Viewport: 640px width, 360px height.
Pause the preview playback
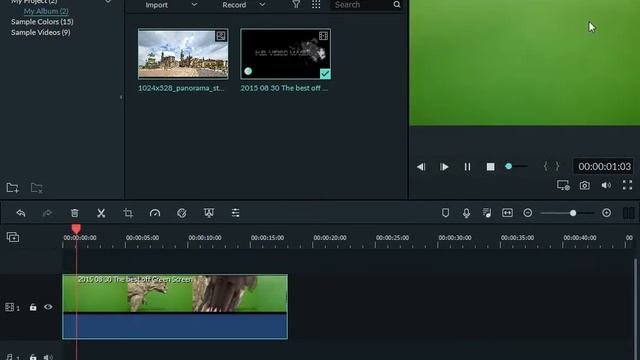click(x=467, y=167)
